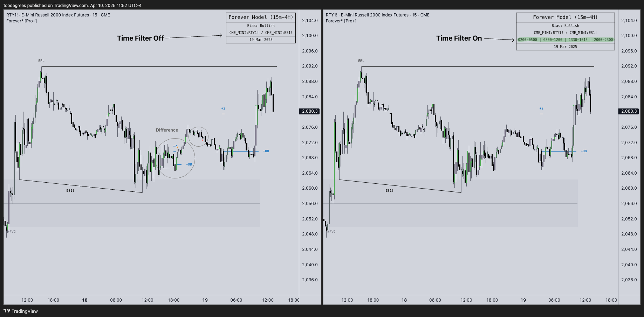
Task: Select the right chart RTY1! symbol title
Action: 378,15
